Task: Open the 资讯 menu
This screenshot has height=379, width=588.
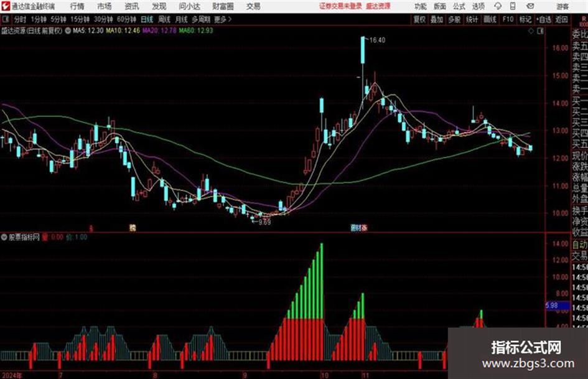Action: pos(132,6)
